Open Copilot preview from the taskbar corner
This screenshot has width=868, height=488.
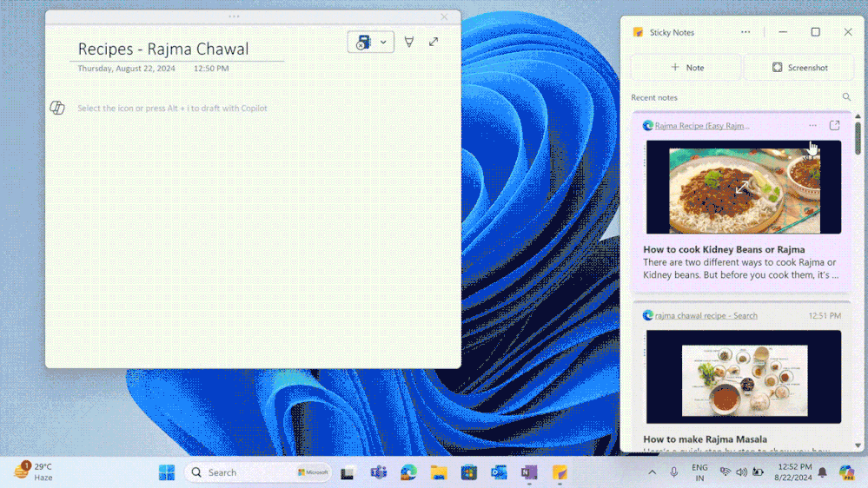(846, 472)
